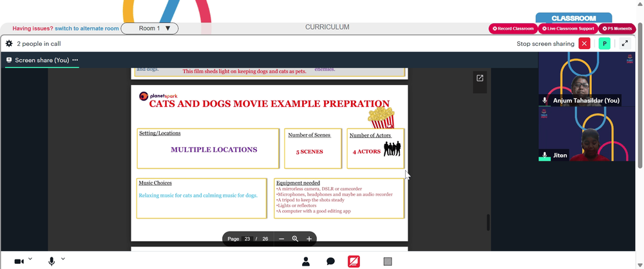Open Room 1 dropdown selector
The image size is (644, 269).
[149, 28]
